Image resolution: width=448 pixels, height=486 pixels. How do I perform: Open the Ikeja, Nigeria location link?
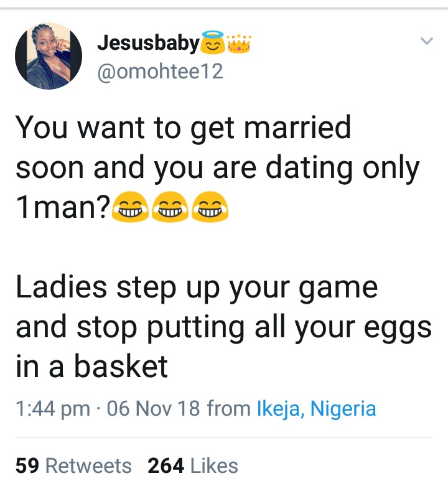(x=316, y=409)
